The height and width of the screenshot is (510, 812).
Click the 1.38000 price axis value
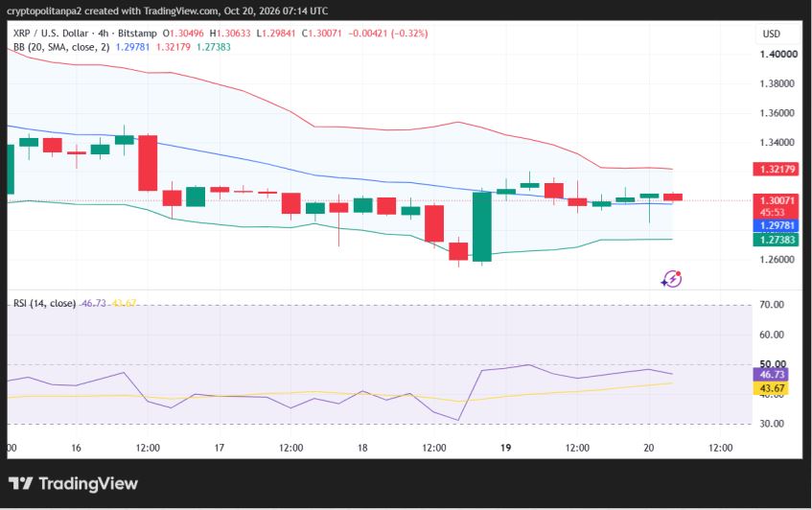point(777,83)
